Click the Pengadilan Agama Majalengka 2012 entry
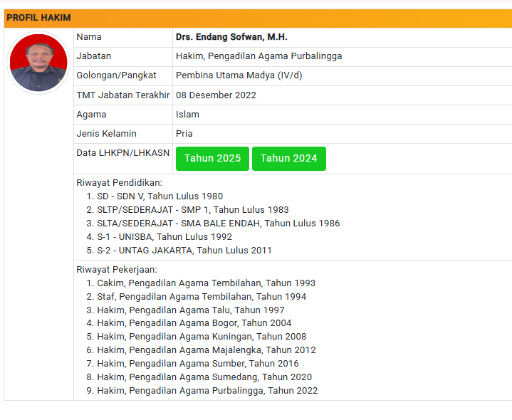The height and width of the screenshot is (420, 512). (207, 350)
